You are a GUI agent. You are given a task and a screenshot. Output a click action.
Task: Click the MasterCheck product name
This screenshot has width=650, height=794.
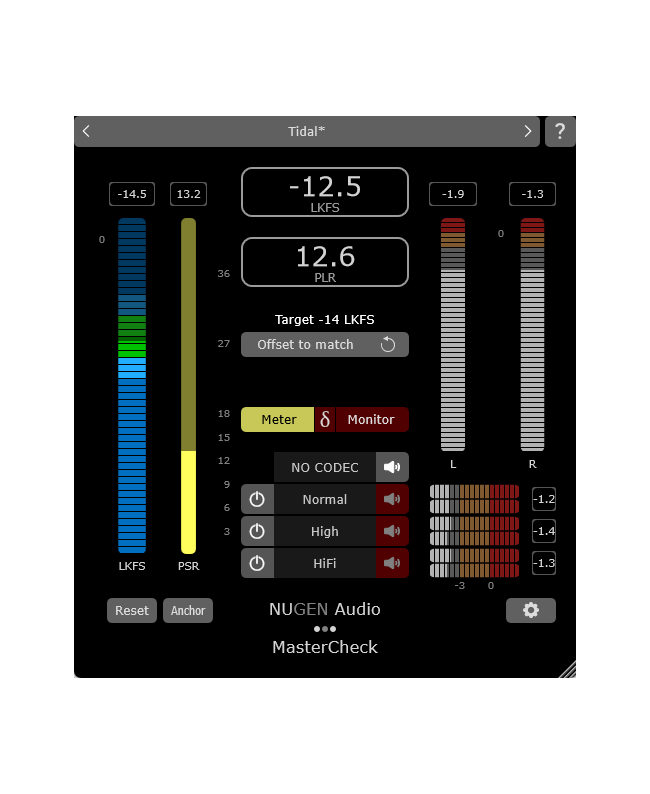pyautogui.click(x=324, y=647)
